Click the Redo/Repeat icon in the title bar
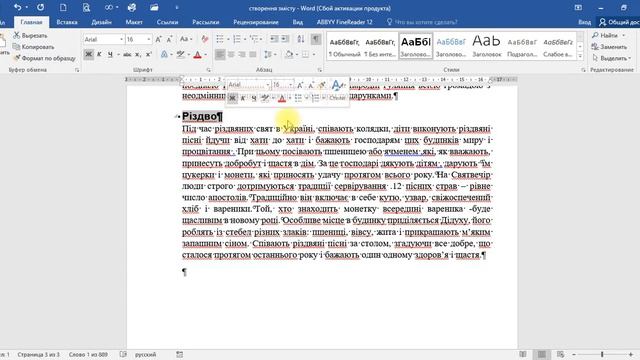 point(40,7)
